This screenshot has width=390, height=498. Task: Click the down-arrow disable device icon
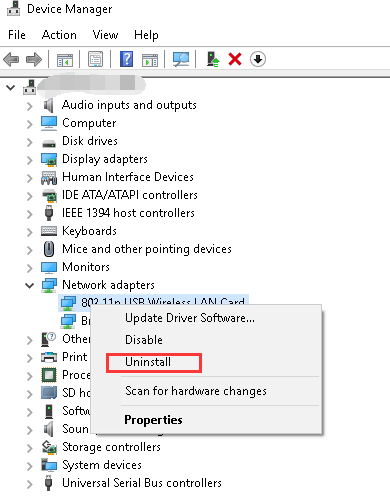(258, 59)
